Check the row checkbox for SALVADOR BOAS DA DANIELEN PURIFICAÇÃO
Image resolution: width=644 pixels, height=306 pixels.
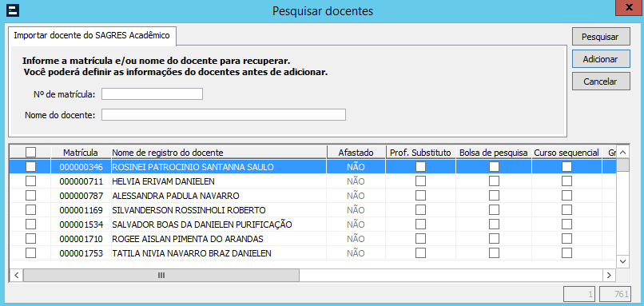point(31,225)
